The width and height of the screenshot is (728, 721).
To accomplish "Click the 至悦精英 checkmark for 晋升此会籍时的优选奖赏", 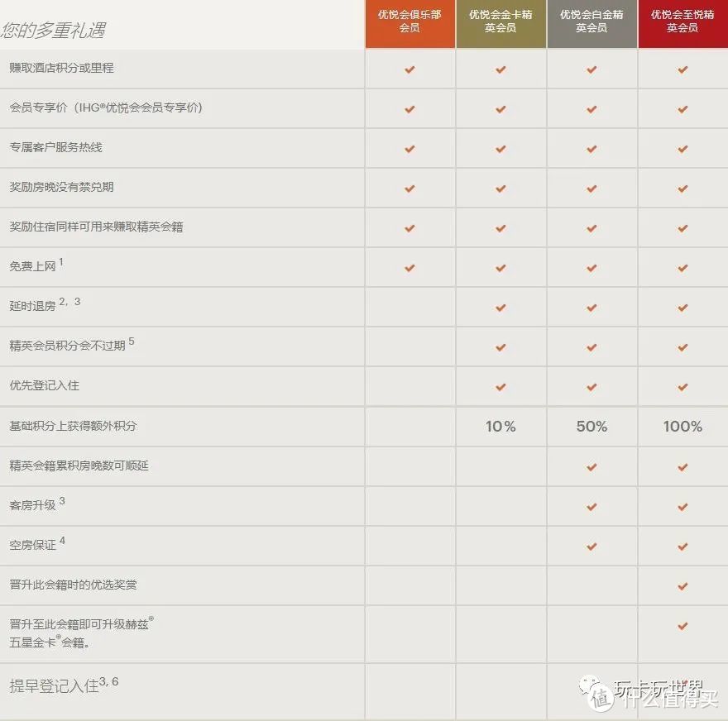I will click(682, 586).
